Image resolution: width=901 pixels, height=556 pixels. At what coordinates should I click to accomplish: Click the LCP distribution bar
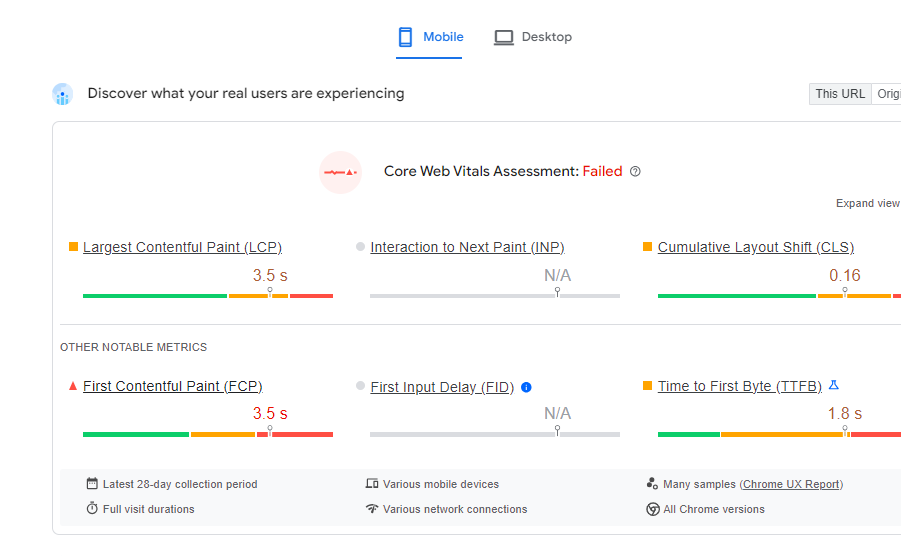(207, 296)
